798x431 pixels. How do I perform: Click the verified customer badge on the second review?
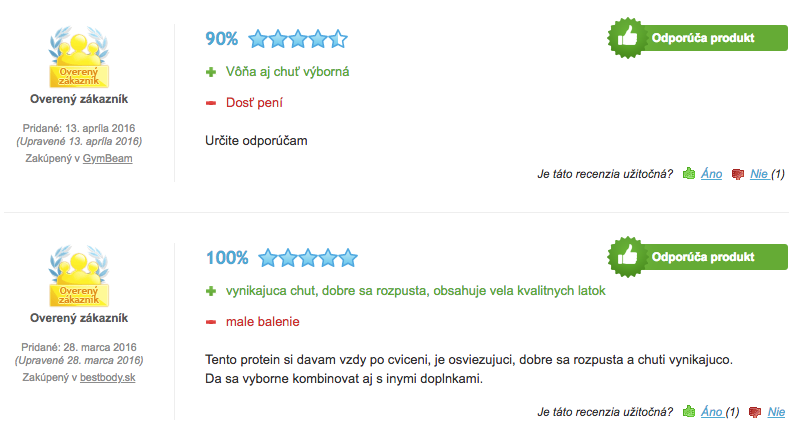79,275
